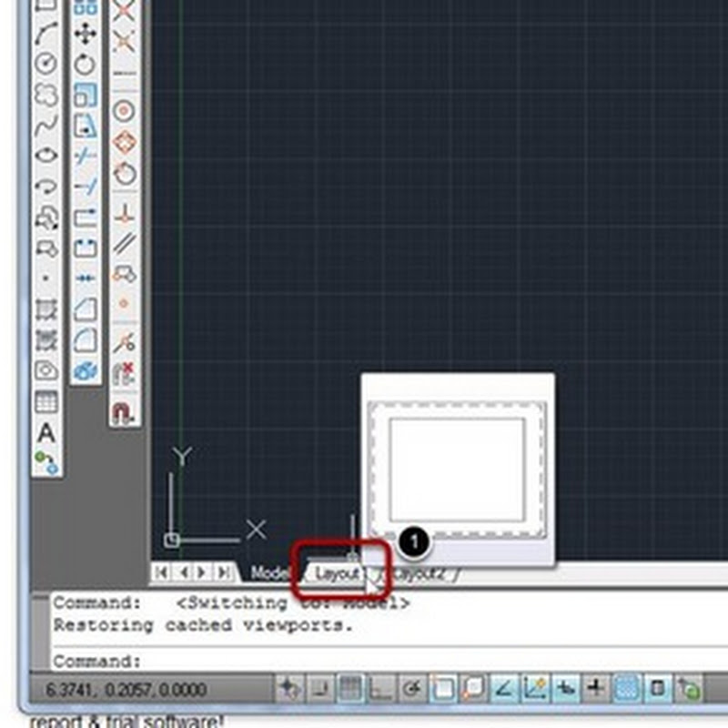This screenshot has height=728, width=728.
Task: Select the Move modify tool
Action: coord(86,34)
